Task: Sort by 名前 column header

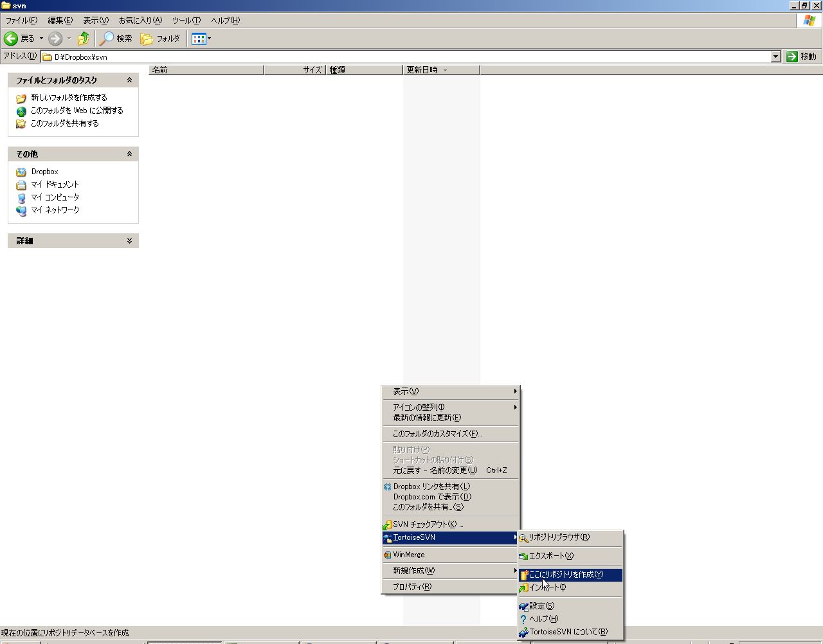Action: (206, 70)
